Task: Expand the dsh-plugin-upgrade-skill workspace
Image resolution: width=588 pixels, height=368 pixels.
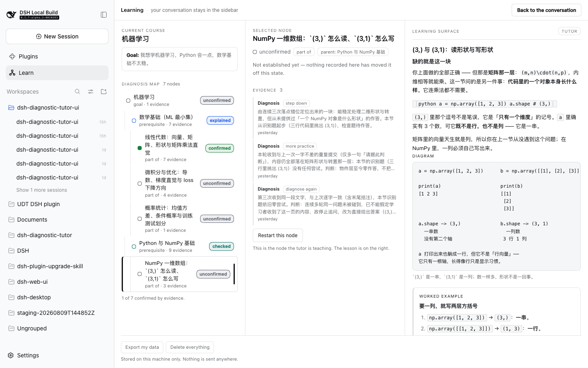Action: click(x=57, y=266)
